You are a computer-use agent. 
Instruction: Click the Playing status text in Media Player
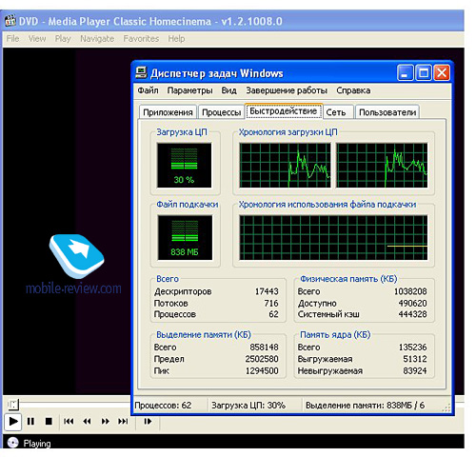[37, 443]
